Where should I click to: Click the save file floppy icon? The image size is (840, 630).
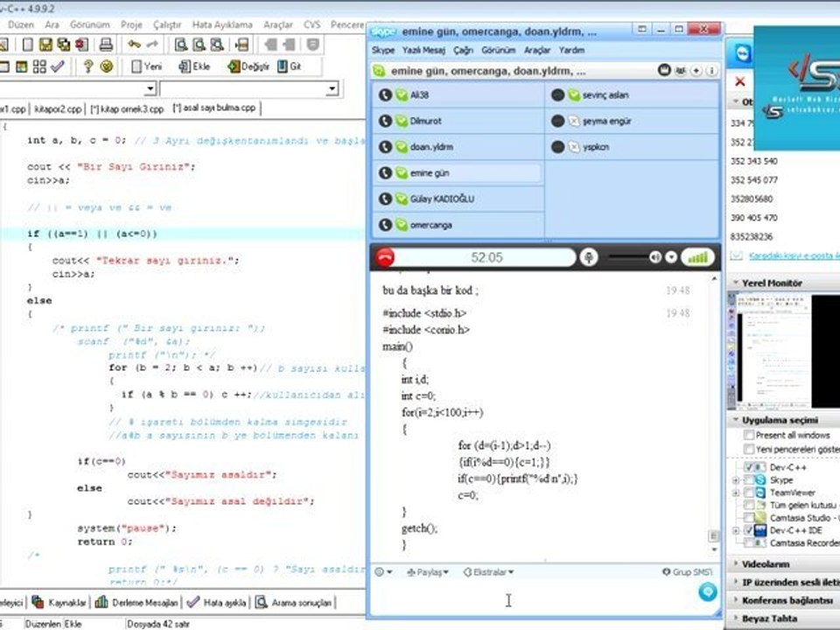[45, 45]
